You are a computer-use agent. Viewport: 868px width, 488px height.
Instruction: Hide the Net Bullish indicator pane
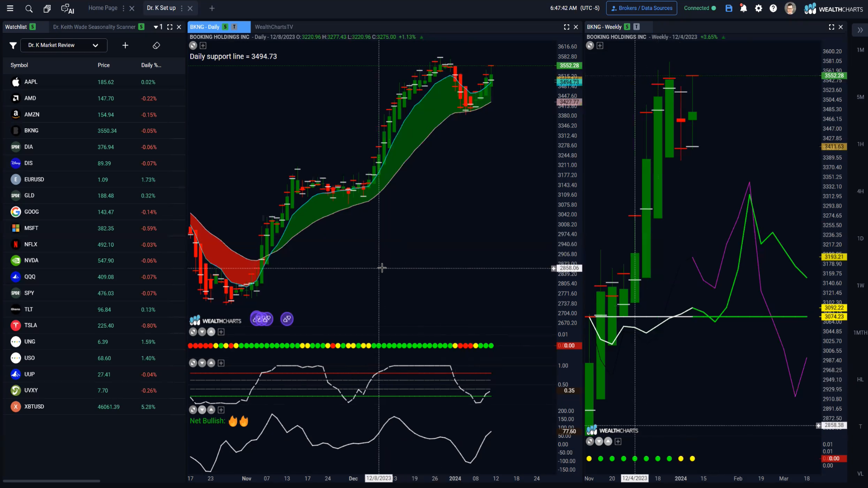(193, 410)
